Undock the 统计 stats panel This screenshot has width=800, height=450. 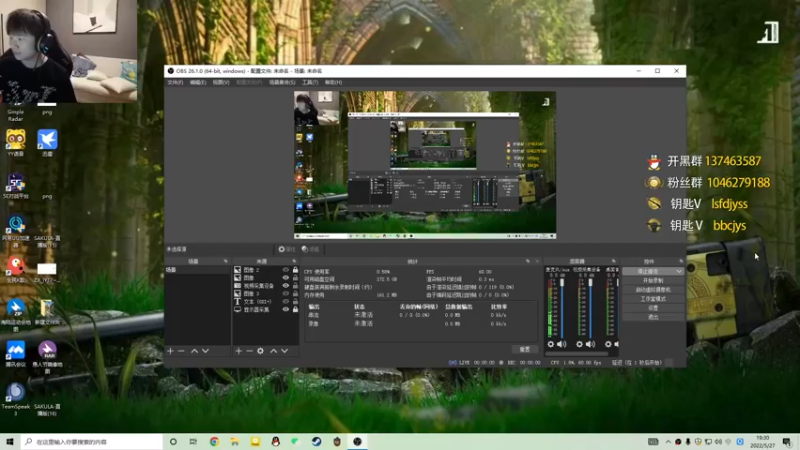tap(528, 261)
